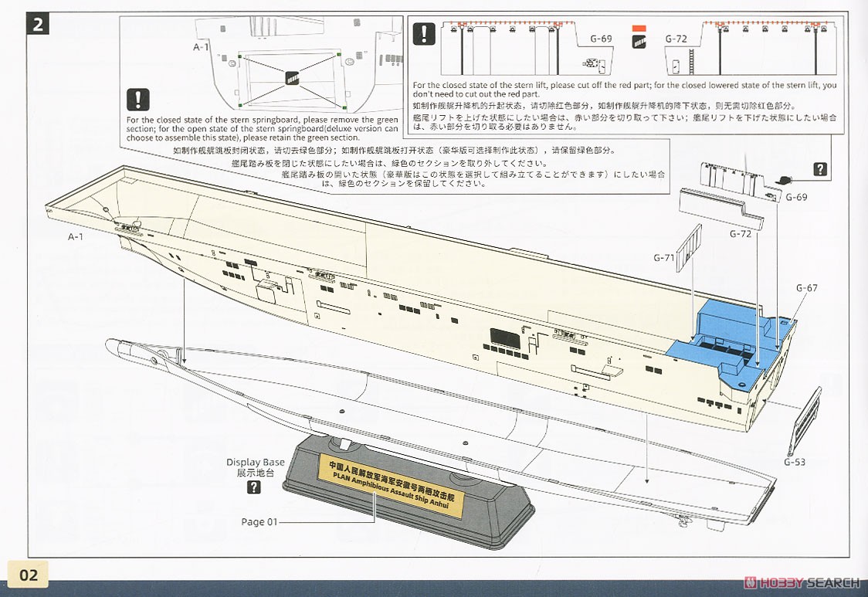
Task: Click 'PLAN Amphibious Assault Ship Anhui' plate text
Action: (x=390, y=490)
